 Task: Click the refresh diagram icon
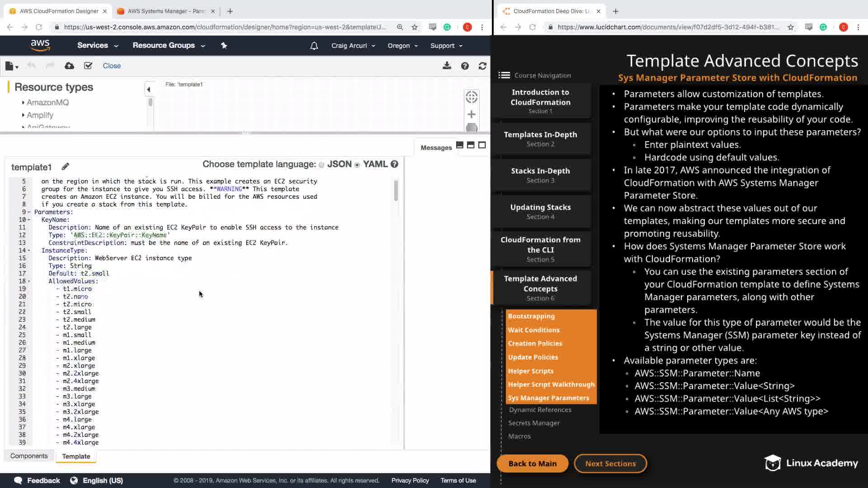482,66
